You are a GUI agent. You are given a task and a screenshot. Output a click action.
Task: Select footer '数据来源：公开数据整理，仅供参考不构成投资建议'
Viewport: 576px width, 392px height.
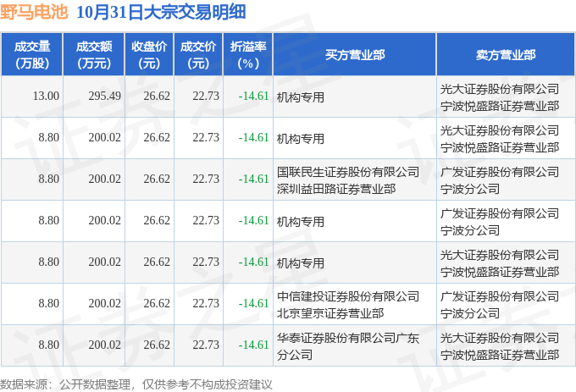136,384
